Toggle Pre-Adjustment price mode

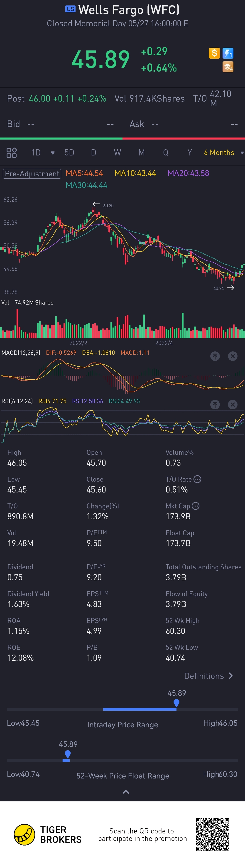[32, 174]
